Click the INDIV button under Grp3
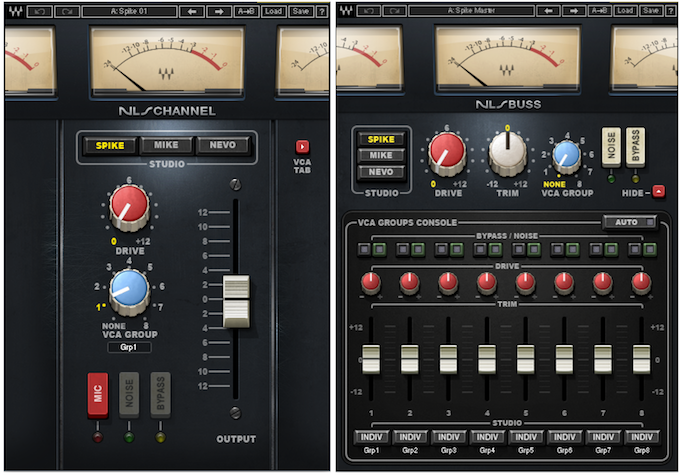Screen dimensions: 680x476 [448, 437]
